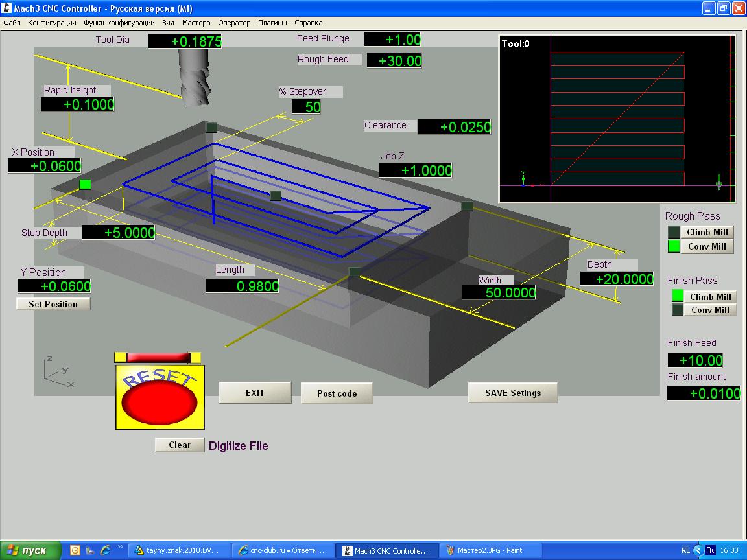Click the Clear button
This screenshot has width=747, height=560.
point(180,445)
